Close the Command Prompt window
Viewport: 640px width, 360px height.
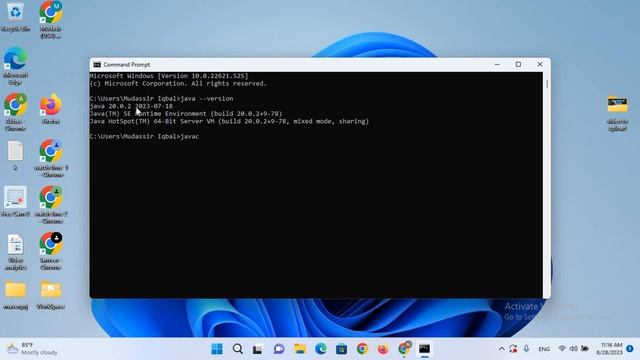tap(540, 64)
